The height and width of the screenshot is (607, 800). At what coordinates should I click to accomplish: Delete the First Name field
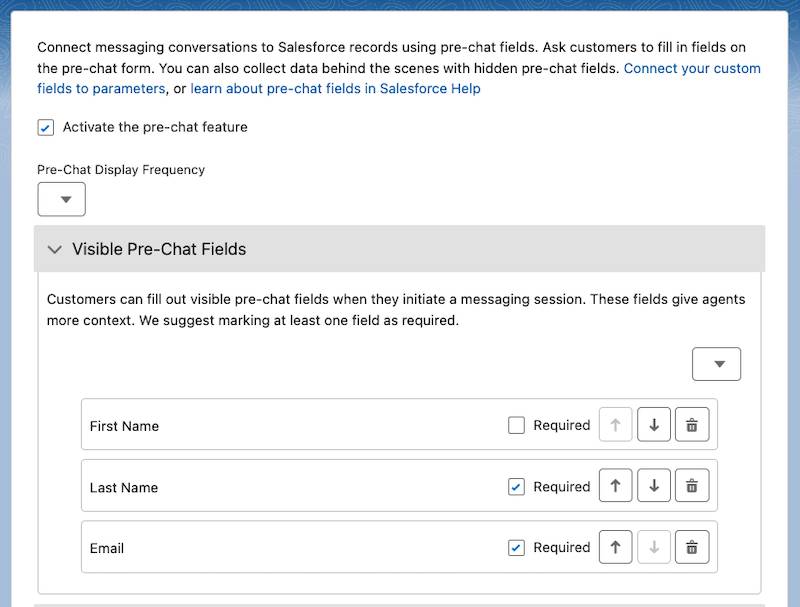[x=692, y=424]
